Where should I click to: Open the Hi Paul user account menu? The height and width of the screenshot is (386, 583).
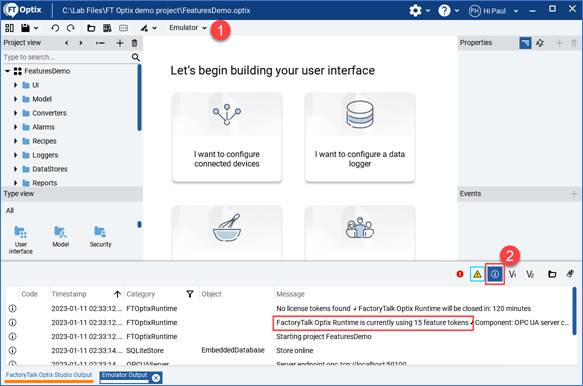(493, 11)
